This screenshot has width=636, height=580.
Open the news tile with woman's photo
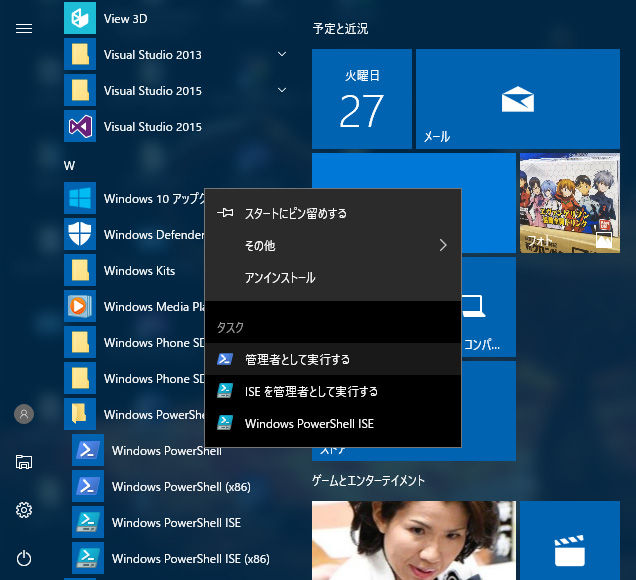pos(414,541)
